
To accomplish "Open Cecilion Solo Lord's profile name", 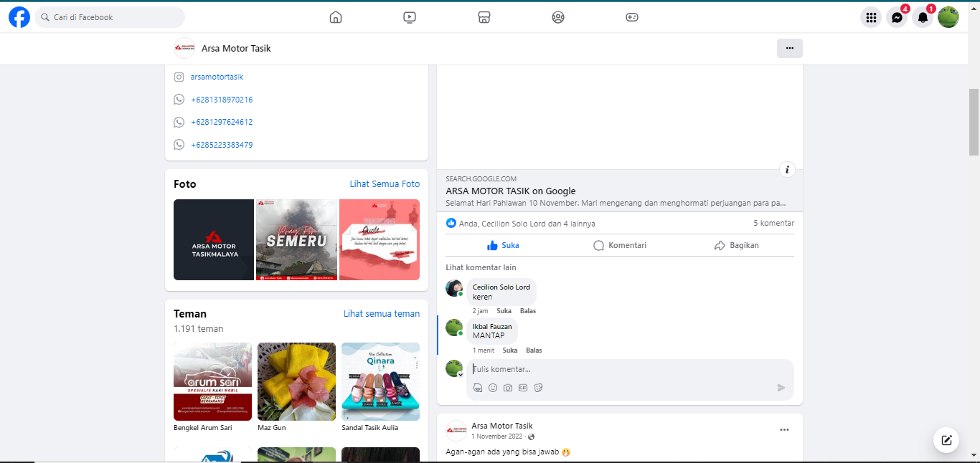I will point(501,287).
